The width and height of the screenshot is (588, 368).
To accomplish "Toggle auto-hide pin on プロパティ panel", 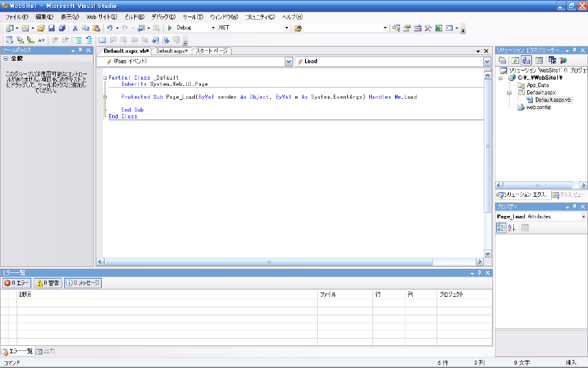I will click(x=575, y=207).
